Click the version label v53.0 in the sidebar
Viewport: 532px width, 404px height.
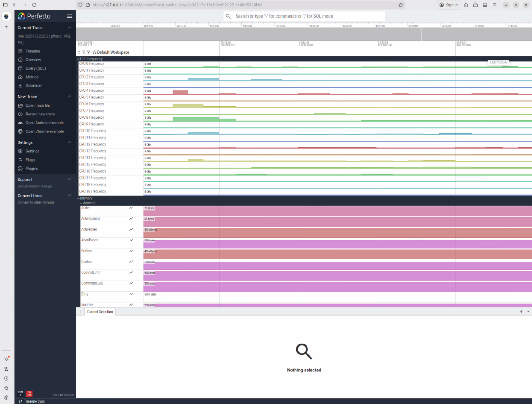pyautogui.click(x=63, y=395)
